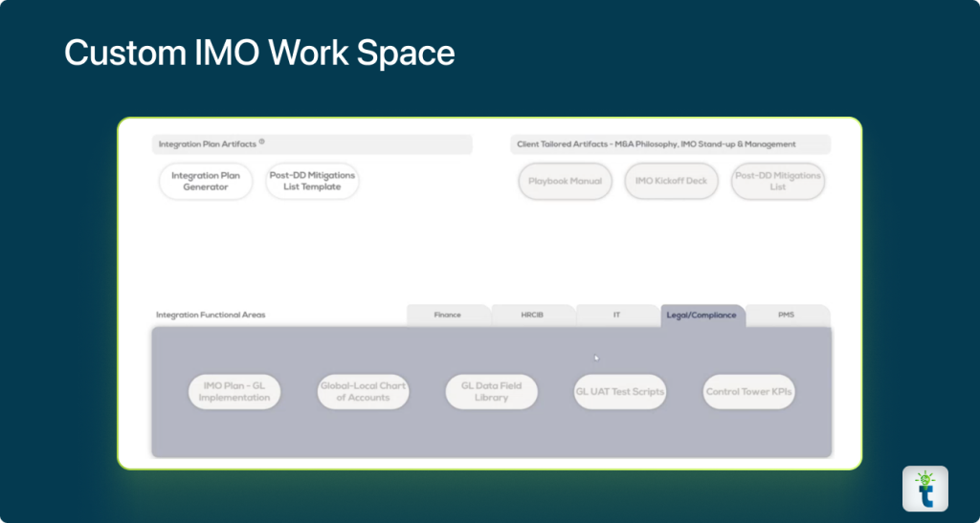Select the GL Data Field Library
Viewport: 980px width, 523px height.
tap(491, 392)
